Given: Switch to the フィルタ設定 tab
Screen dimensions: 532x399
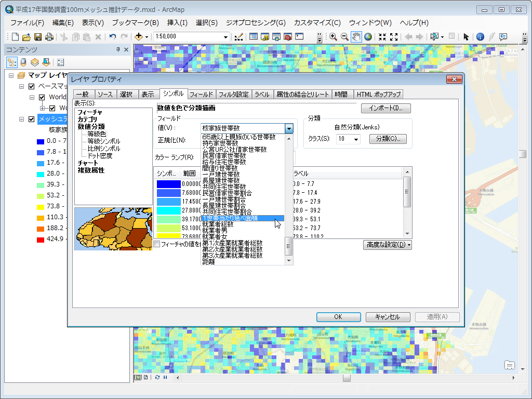Looking at the screenshot, I should click(234, 95).
